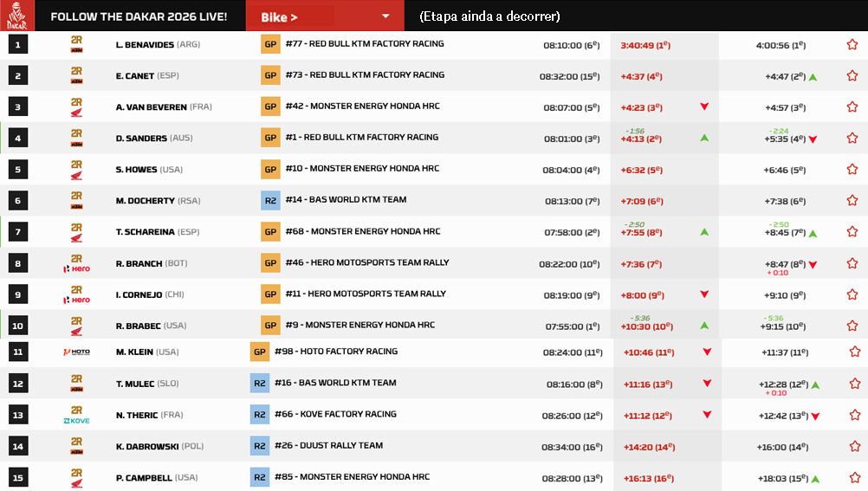Click the Hoto logo beside M. Klein
This screenshot has width=868, height=491.
[x=76, y=352]
